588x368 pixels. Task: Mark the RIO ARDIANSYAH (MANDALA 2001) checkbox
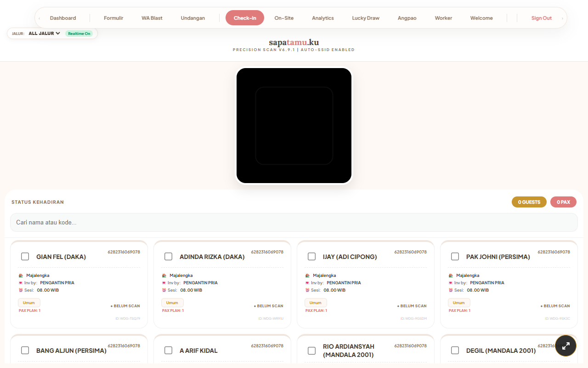click(312, 351)
